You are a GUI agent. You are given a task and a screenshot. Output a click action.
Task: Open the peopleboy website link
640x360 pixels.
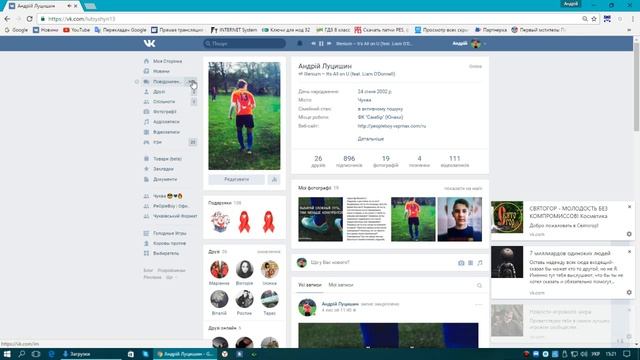pyautogui.click(x=391, y=126)
